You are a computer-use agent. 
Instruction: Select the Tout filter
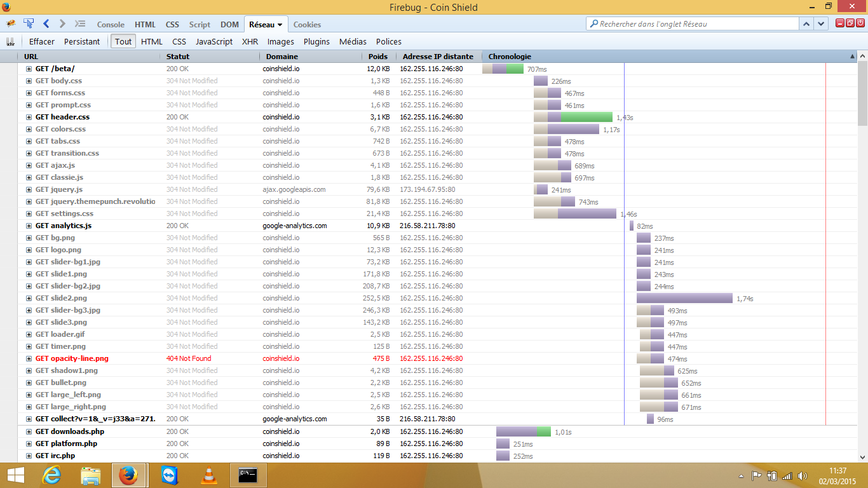pyautogui.click(x=123, y=41)
